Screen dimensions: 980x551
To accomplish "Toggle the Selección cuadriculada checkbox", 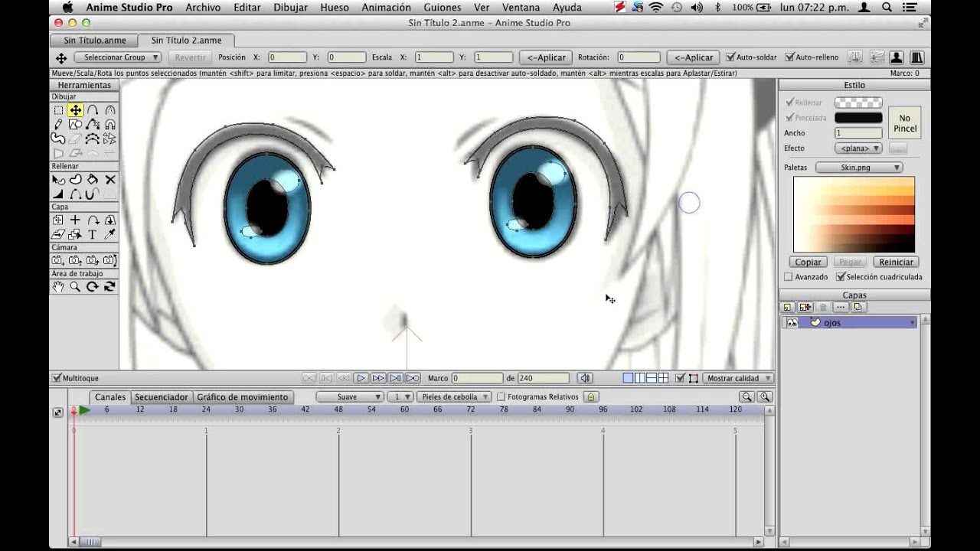I will click(840, 277).
